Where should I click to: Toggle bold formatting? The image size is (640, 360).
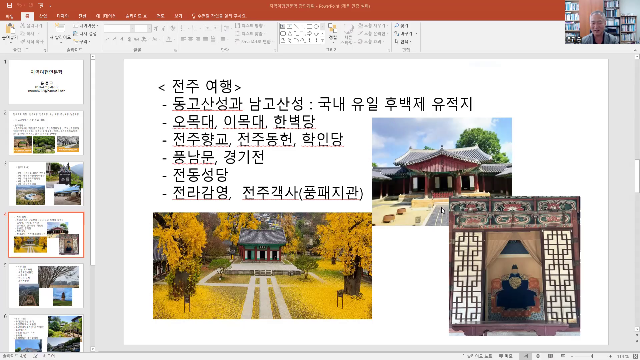tap(107, 39)
